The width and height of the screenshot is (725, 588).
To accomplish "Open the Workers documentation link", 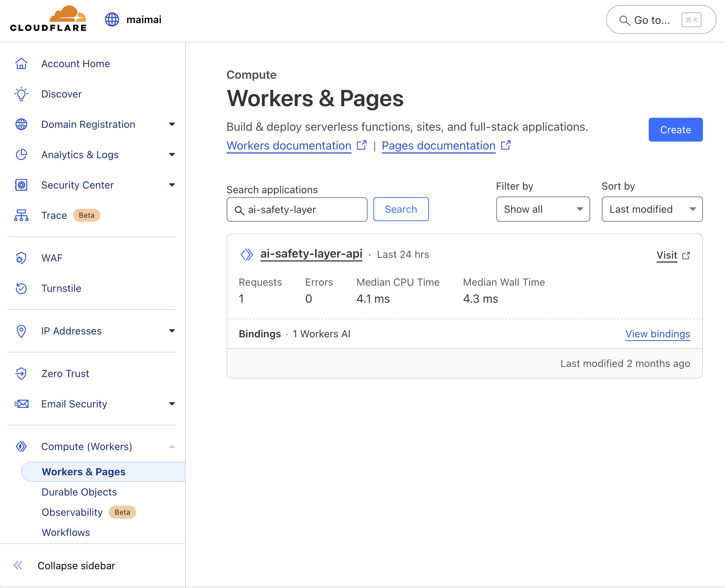I will point(289,146).
